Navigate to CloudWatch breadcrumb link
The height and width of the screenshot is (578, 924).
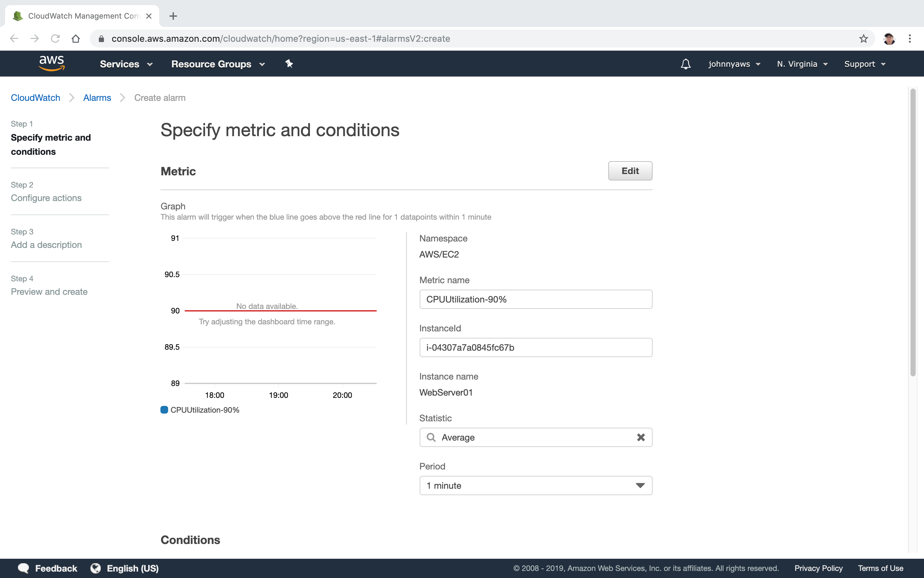[36, 98]
